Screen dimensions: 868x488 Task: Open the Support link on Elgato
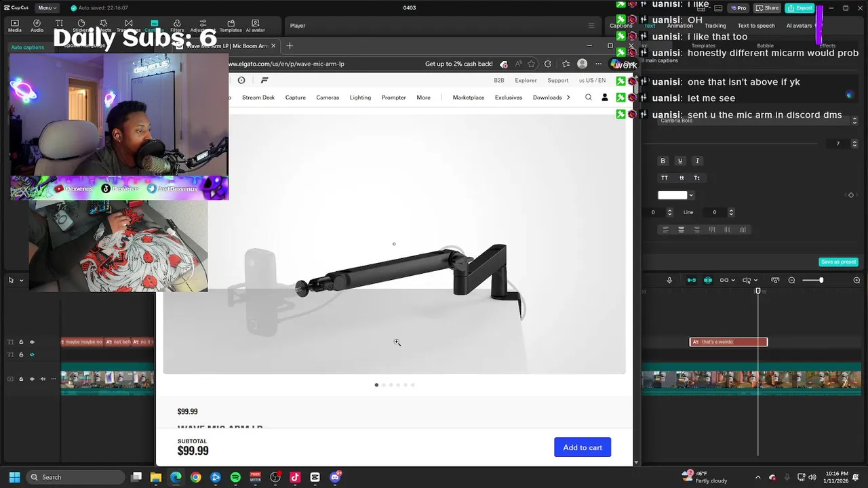tap(558, 80)
